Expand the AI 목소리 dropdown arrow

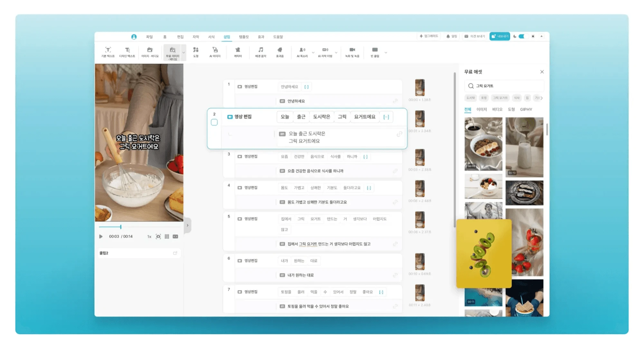pos(313,53)
